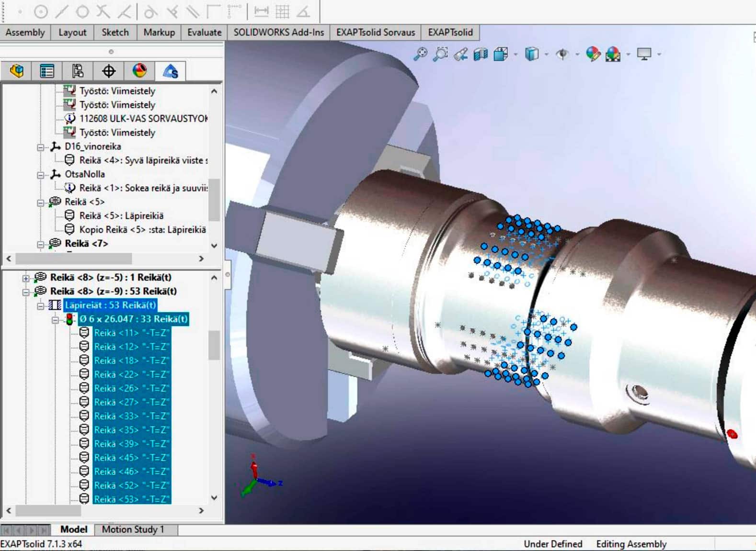Expand the Reikä <8> (z=-5) node
Screen dimensions: 756x551
[x=26, y=278]
